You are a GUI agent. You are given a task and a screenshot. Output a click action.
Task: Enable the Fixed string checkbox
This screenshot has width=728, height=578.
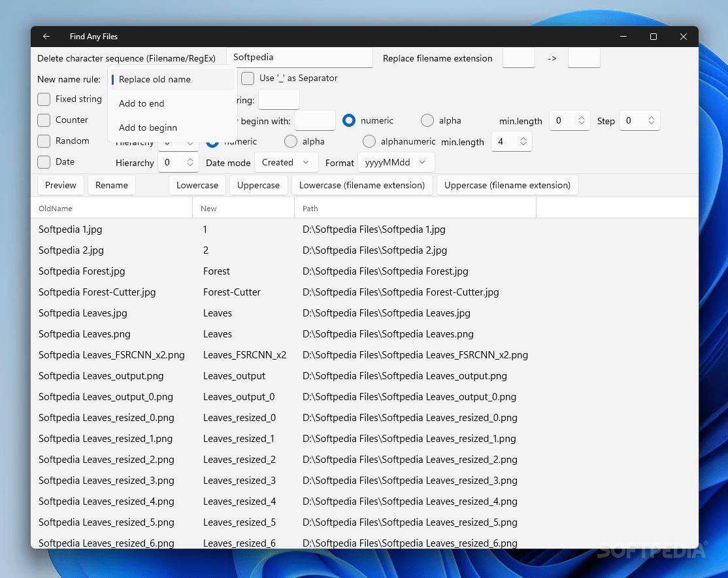point(44,99)
